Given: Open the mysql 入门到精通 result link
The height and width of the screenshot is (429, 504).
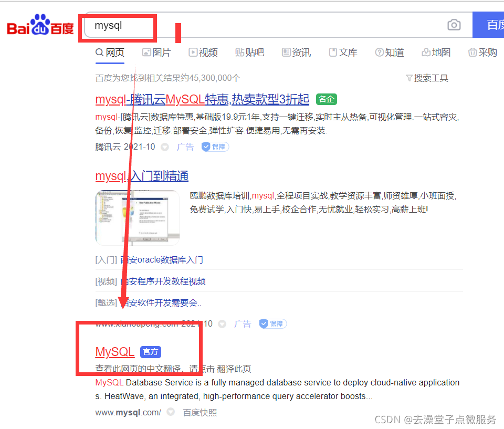Looking at the screenshot, I should tap(142, 176).
